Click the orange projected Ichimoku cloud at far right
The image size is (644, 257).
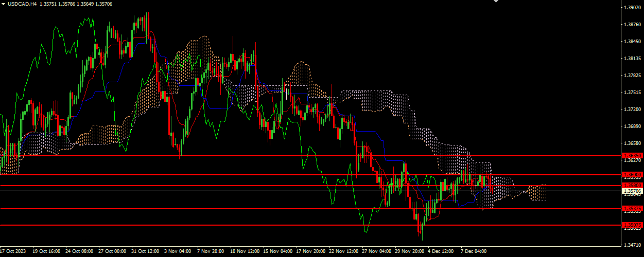point(539,193)
